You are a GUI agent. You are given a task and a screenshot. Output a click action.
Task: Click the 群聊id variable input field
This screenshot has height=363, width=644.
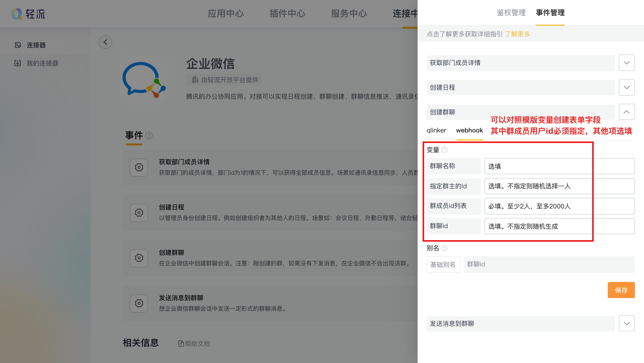point(559,226)
